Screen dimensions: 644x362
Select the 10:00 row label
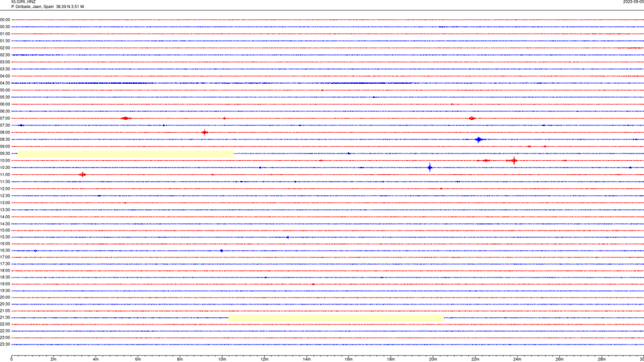[x=5, y=160]
